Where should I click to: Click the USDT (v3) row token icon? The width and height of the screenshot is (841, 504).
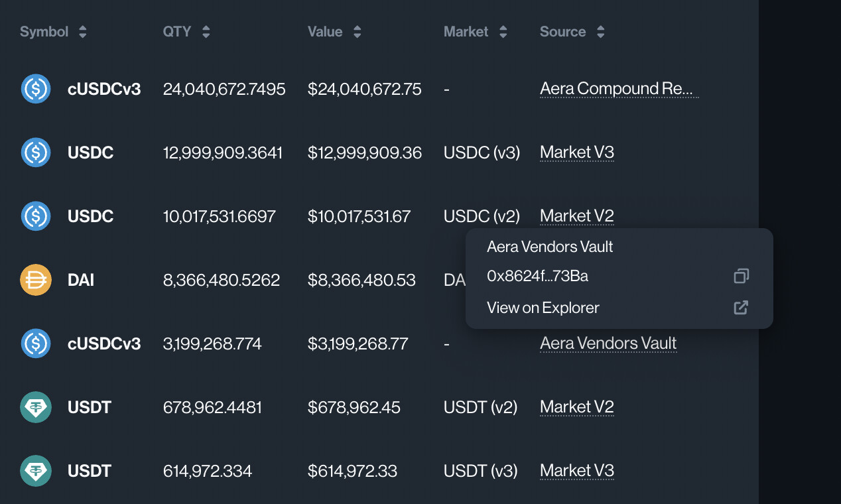[x=36, y=471]
